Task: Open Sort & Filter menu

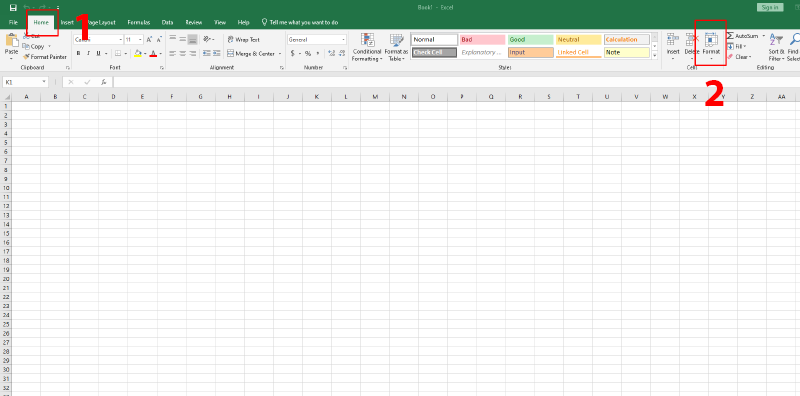Action: [776, 47]
